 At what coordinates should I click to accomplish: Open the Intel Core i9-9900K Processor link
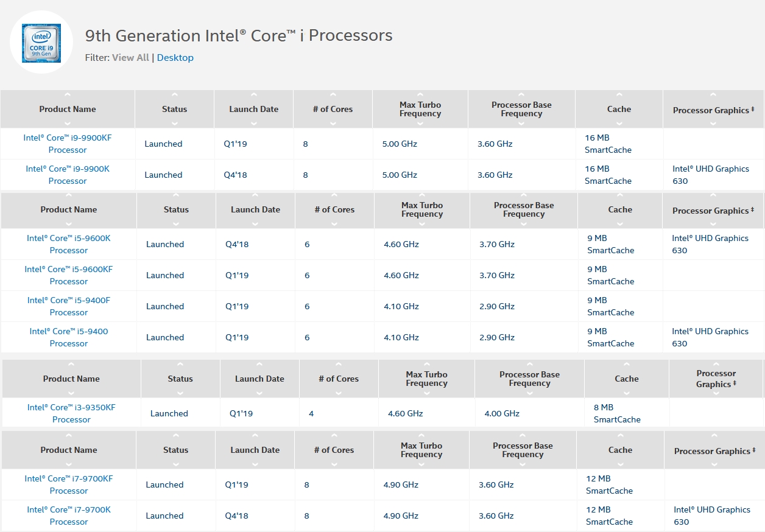[x=68, y=175]
